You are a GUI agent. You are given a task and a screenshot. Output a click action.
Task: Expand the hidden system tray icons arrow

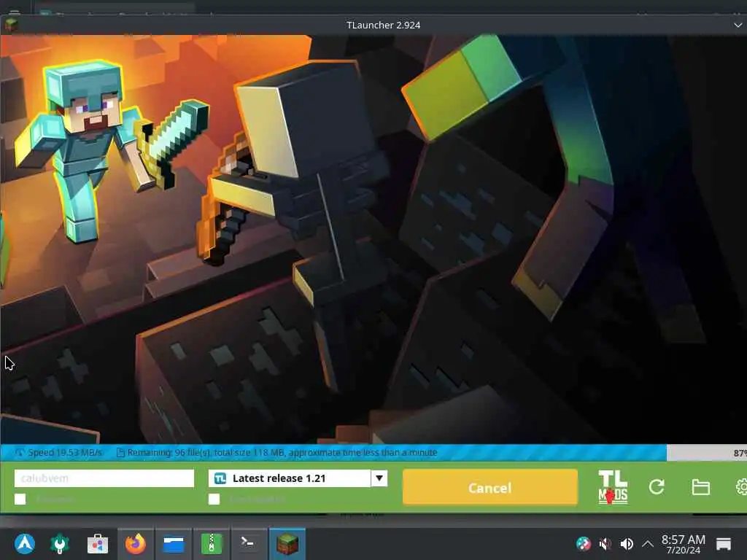click(x=648, y=543)
